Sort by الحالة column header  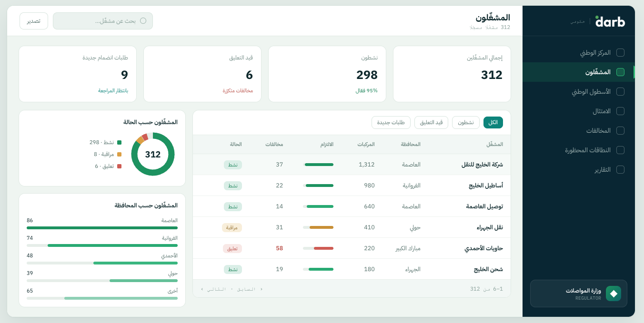tap(236, 144)
